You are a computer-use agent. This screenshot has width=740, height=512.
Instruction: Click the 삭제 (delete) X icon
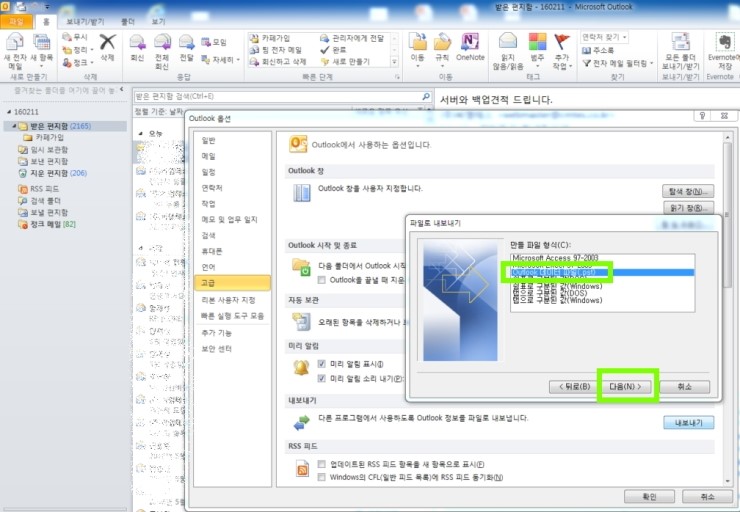point(108,42)
